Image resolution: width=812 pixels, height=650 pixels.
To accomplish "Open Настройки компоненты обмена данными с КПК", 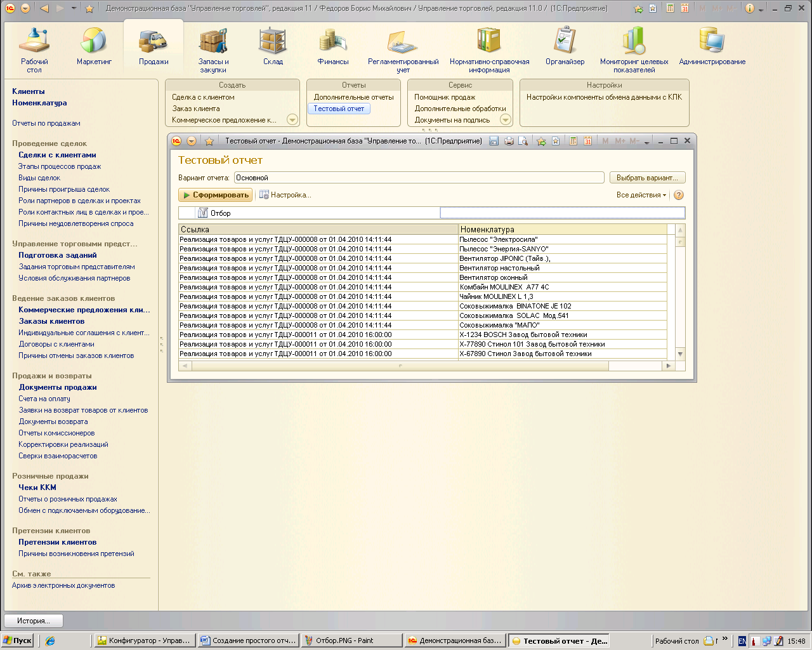I will (x=604, y=97).
